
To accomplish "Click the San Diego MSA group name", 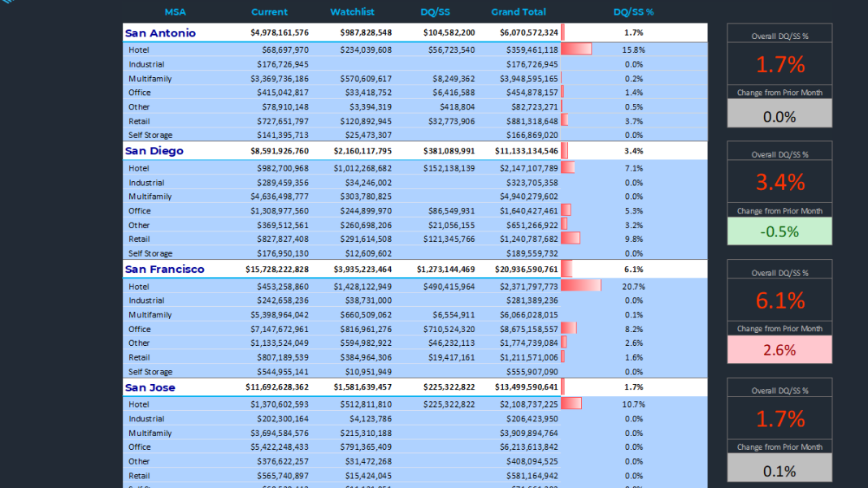I will click(154, 151).
